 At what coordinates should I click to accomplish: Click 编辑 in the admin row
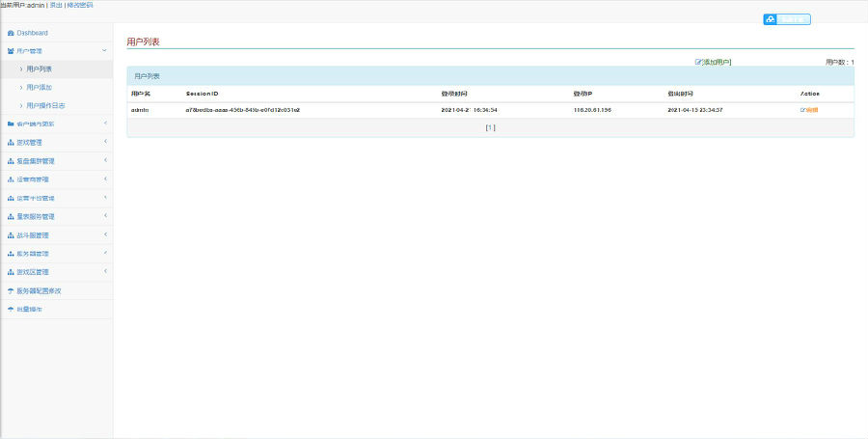click(x=811, y=111)
